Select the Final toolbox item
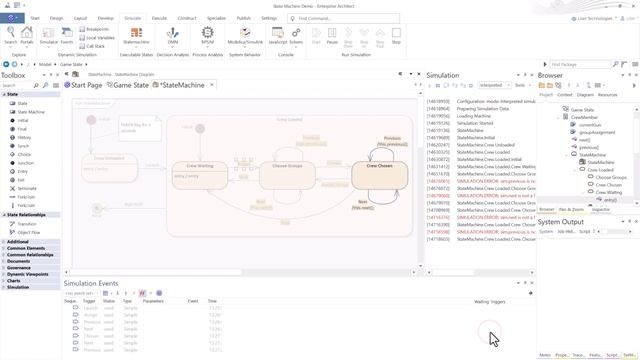The height and width of the screenshot is (360, 640). click(18, 129)
